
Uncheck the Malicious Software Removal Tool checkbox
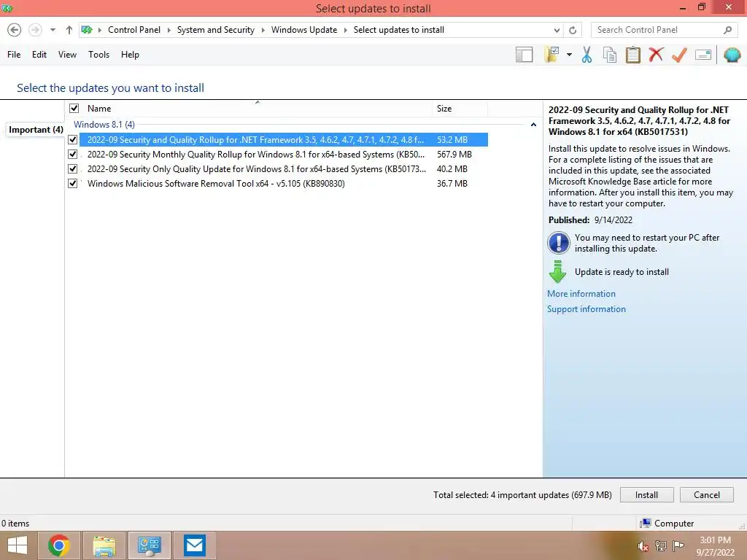coord(73,183)
